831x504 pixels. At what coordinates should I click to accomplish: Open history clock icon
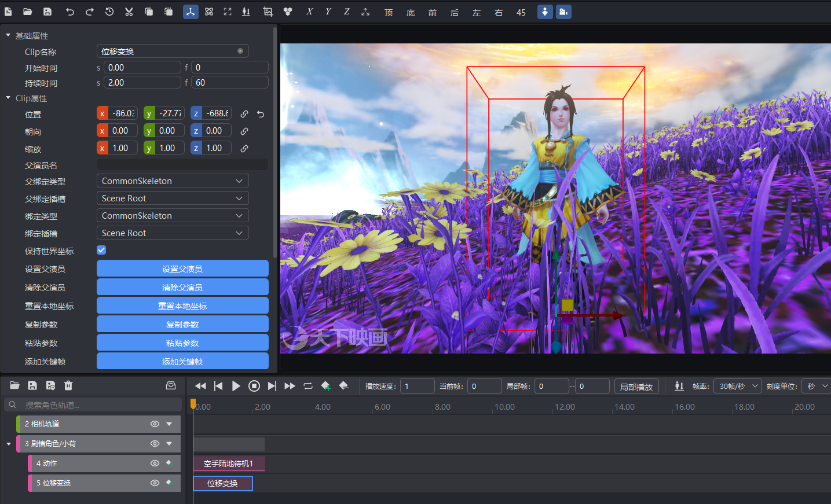[x=109, y=12]
